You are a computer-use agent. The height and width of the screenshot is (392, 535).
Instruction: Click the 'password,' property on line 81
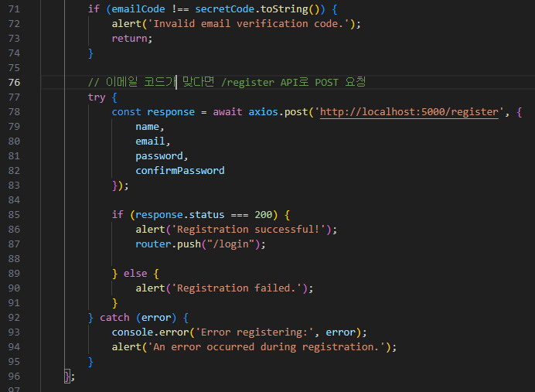pos(162,156)
